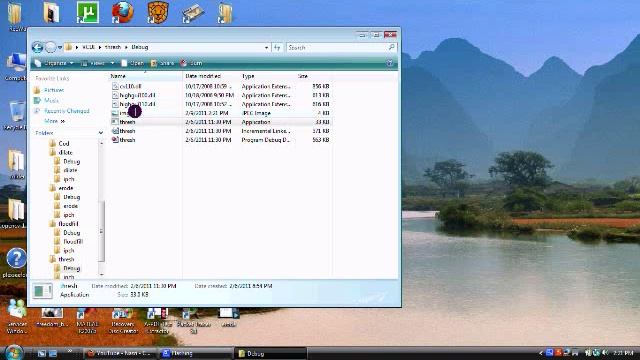Open the address bar history dropdown arrow
640x360 pixels.
coord(267,47)
